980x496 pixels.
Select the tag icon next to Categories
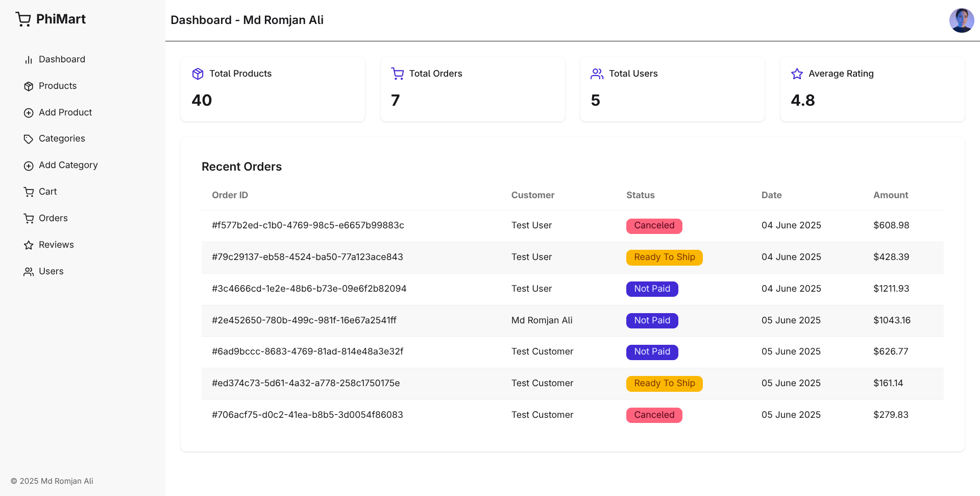point(28,138)
